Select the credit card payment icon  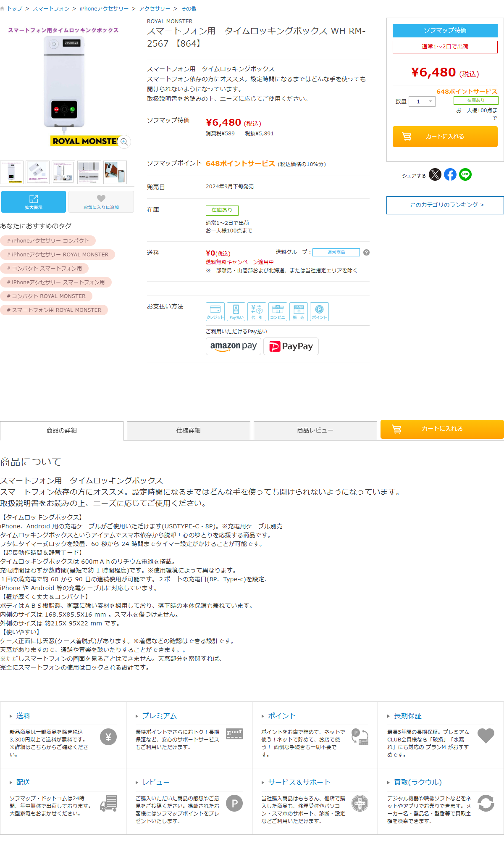(215, 311)
